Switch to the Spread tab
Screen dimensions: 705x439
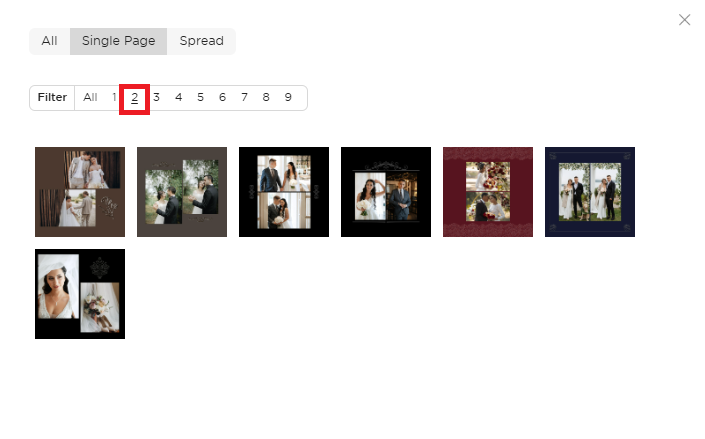[x=201, y=41]
